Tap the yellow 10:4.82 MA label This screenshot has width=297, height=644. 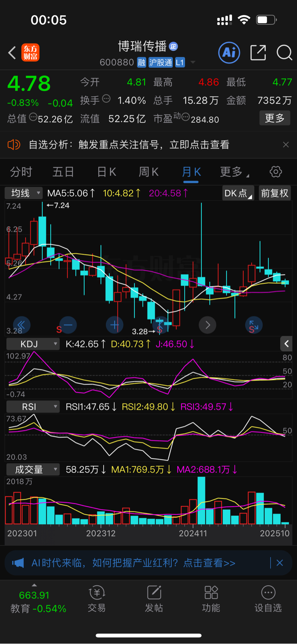click(x=122, y=193)
